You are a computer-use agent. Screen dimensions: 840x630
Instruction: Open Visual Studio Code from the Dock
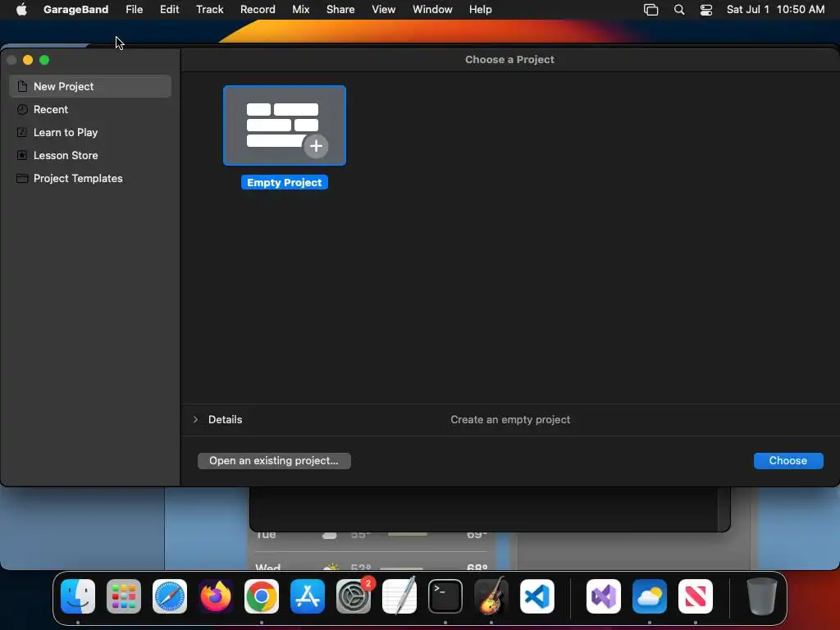click(x=537, y=596)
